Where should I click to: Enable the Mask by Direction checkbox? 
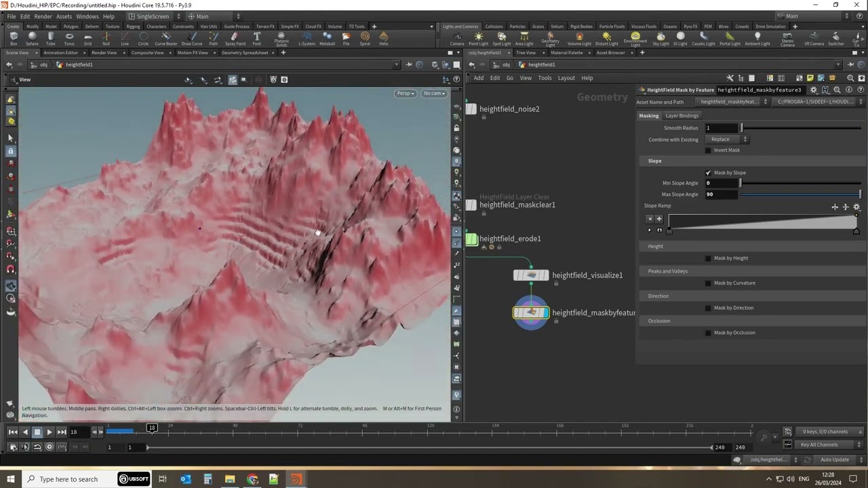point(708,308)
